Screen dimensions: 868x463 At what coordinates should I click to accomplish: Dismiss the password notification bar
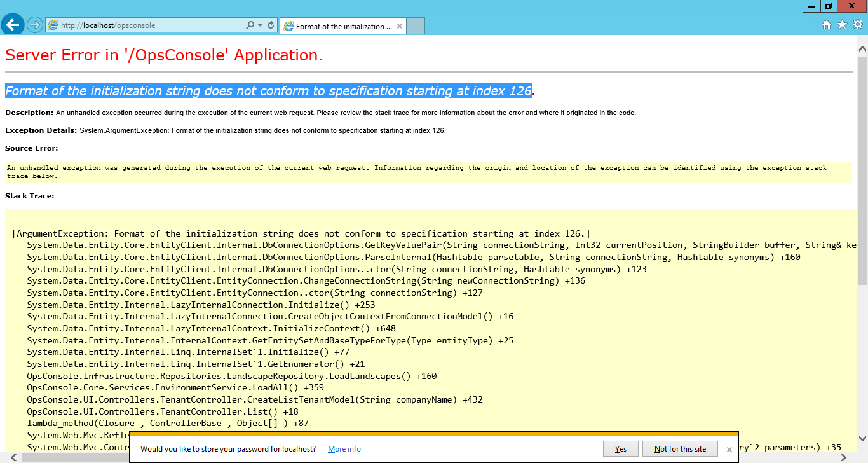click(729, 450)
